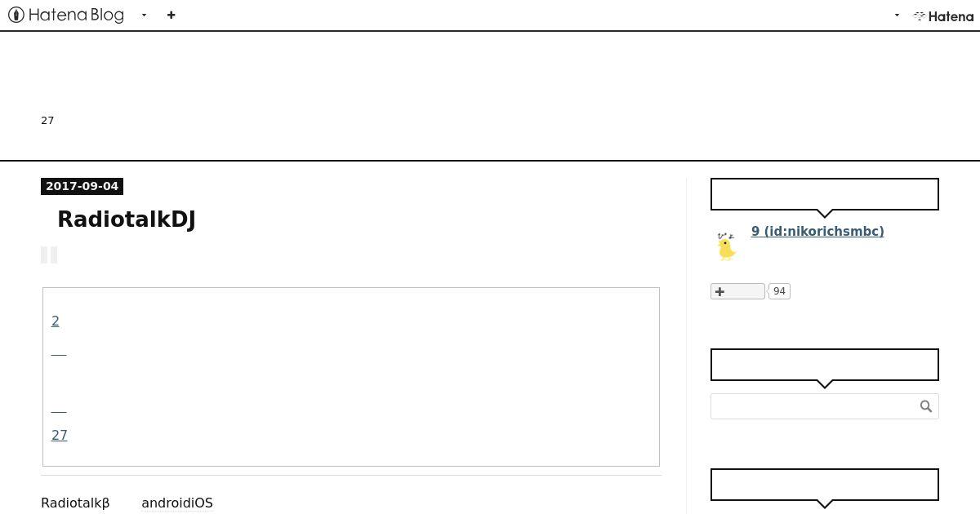The width and height of the screenshot is (980, 514).
Task: Open the 2017-09-04 date link
Action: click(x=82, y=186)
